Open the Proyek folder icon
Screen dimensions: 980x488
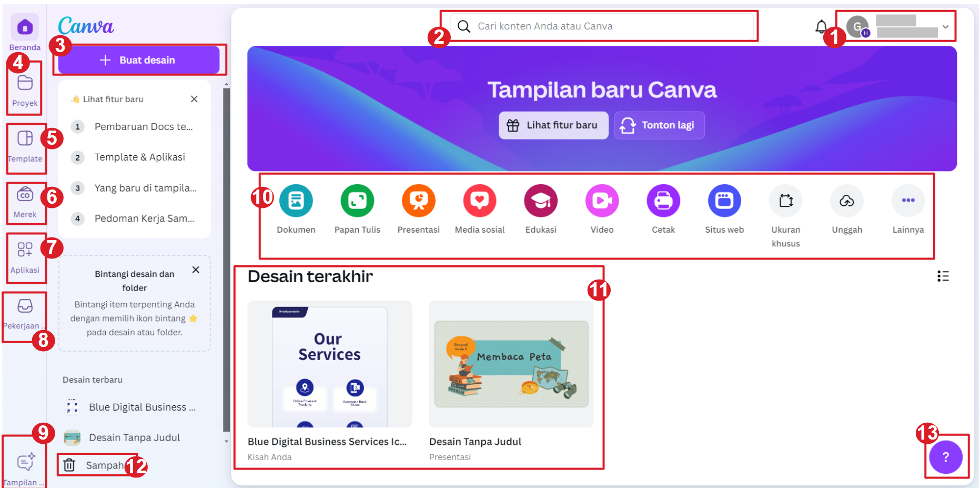click(25, 83)
